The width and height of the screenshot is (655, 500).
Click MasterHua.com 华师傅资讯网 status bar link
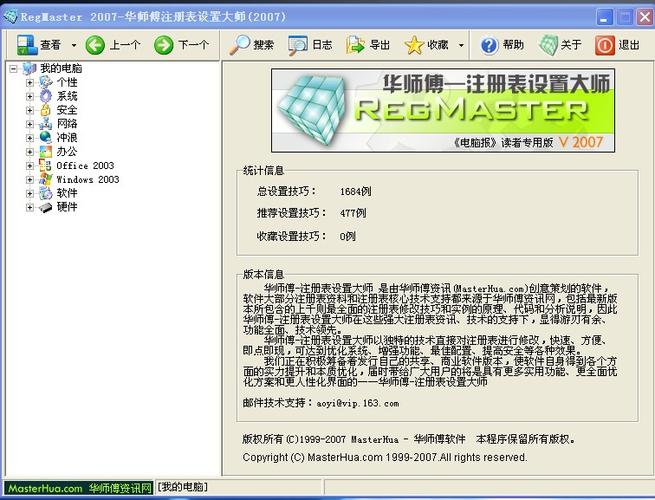[79, 488]
